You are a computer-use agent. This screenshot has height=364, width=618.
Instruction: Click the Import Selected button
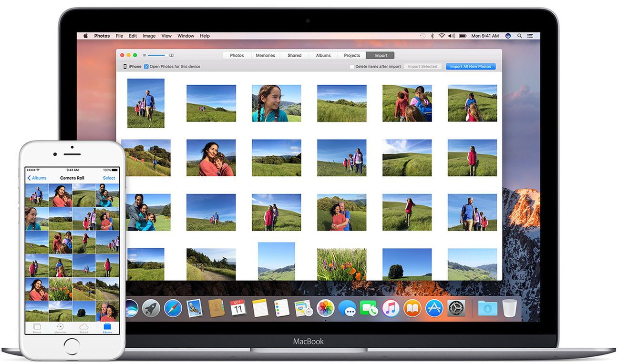[x=422, y=67]
